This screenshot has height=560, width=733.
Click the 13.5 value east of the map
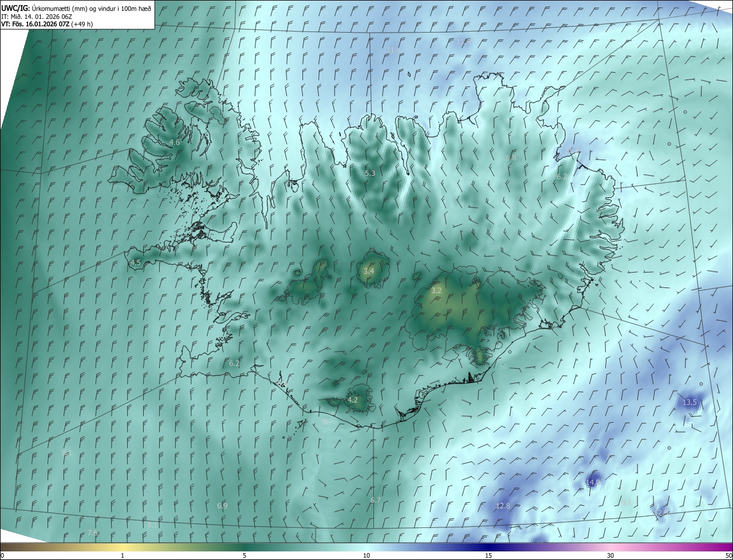click(x=689, y=403)
